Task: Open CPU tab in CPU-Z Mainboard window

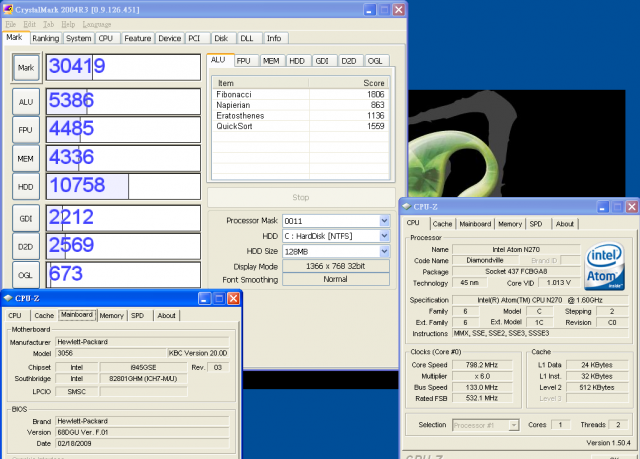Action: [x=15, y=316]
